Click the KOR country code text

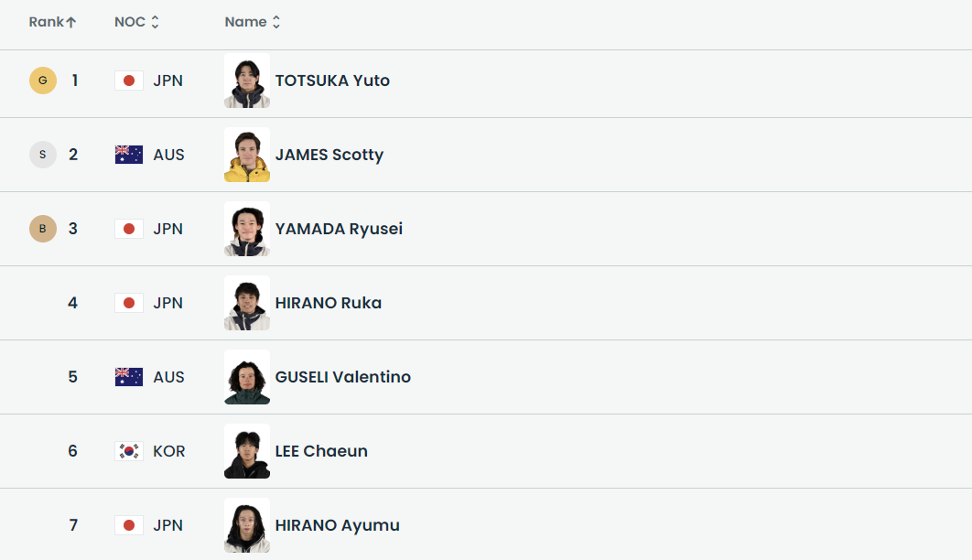(169, 451)
